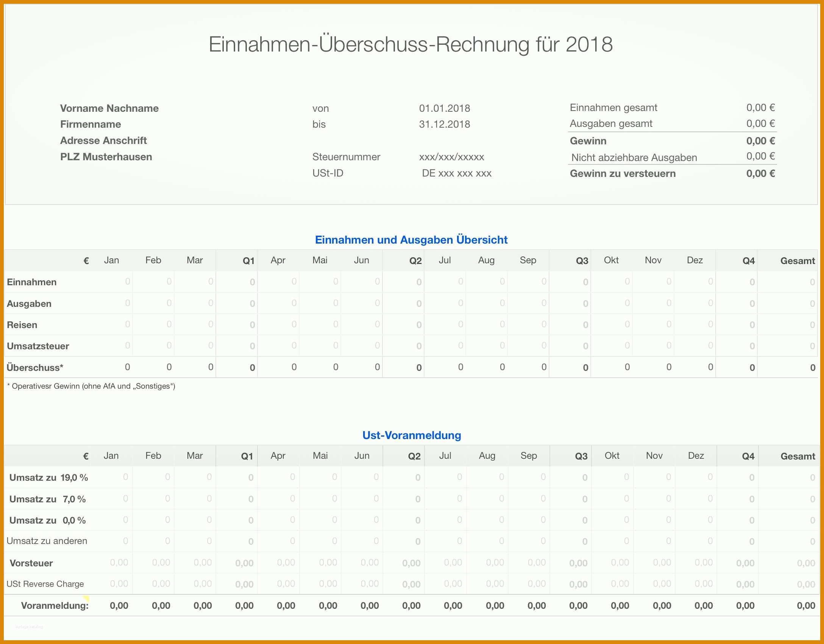
Task: Click the Sep column header in Übersicht table
Action: coord(528,260)
